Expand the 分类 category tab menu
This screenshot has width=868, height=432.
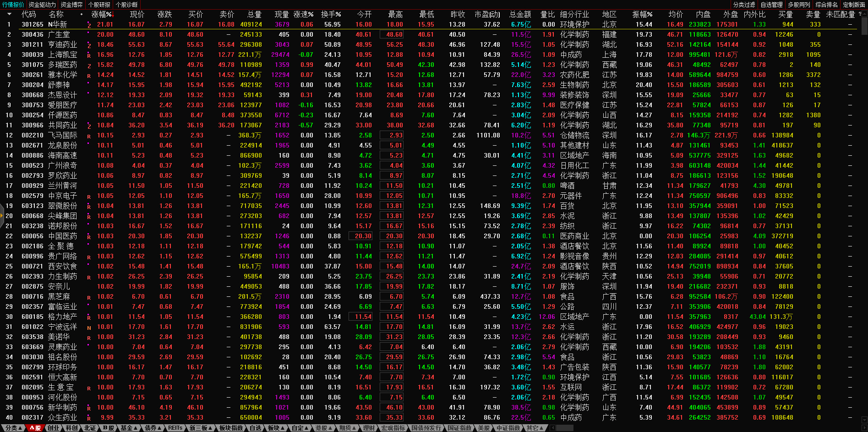coord(13,428)
